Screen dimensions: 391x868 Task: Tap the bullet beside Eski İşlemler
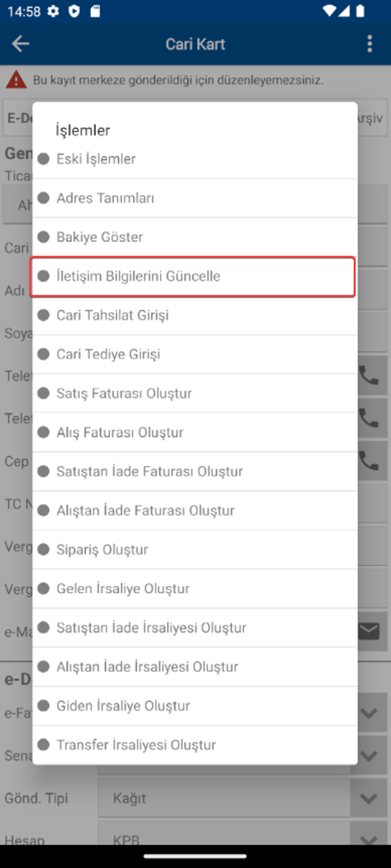coord(43,159)
